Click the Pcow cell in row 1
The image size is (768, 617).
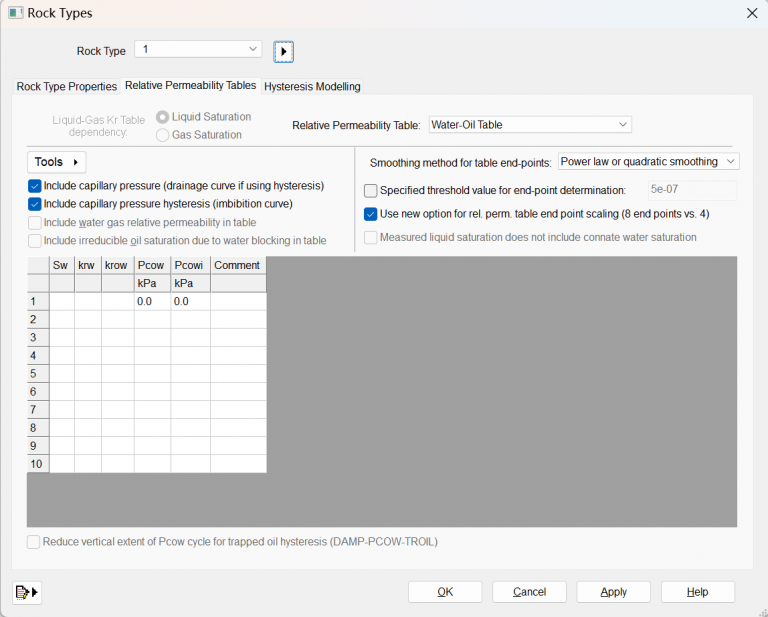click(x=152, y=301)
